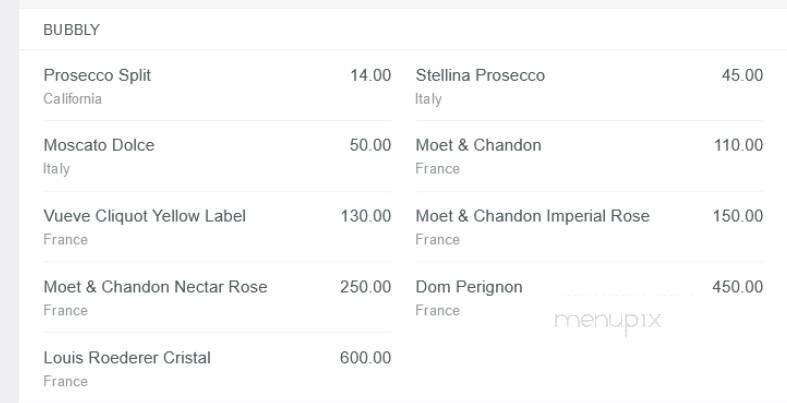
Task: Choose the Moscato Dolce wine
Action: point(99,146)
